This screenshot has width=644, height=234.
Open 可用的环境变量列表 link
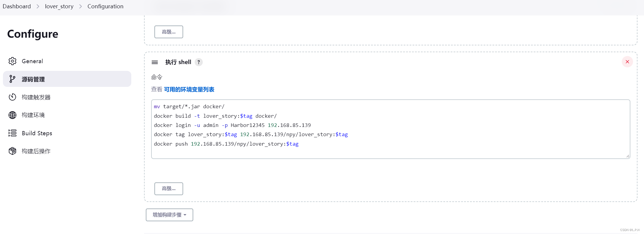coord(189,90)
